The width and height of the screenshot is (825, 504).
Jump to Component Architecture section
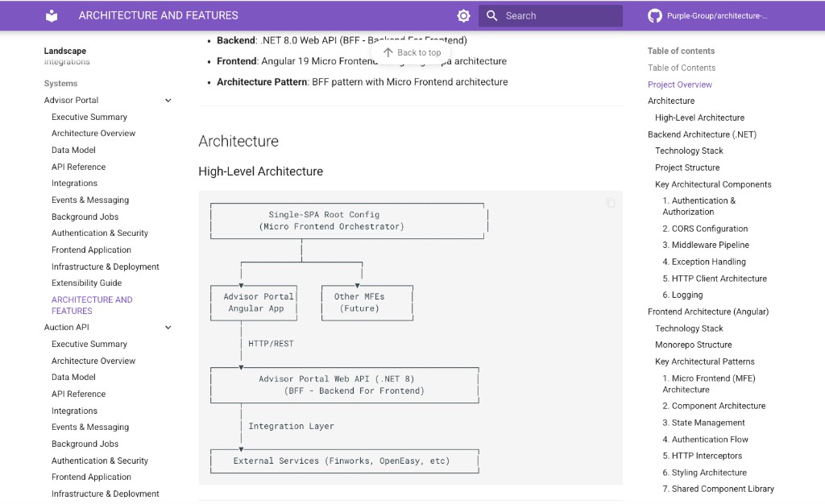coord(714,406)
